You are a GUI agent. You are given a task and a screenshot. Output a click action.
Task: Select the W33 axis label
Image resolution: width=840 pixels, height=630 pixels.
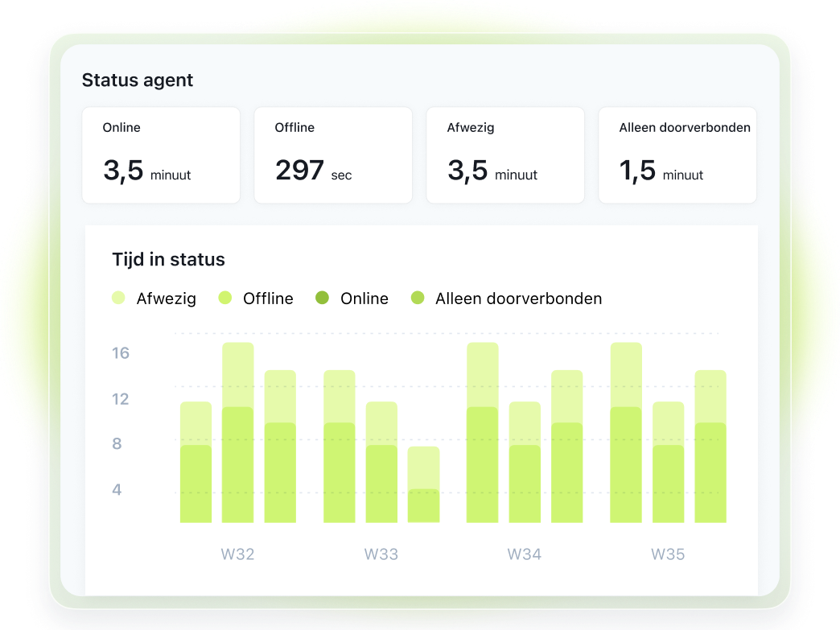[381, 554]
